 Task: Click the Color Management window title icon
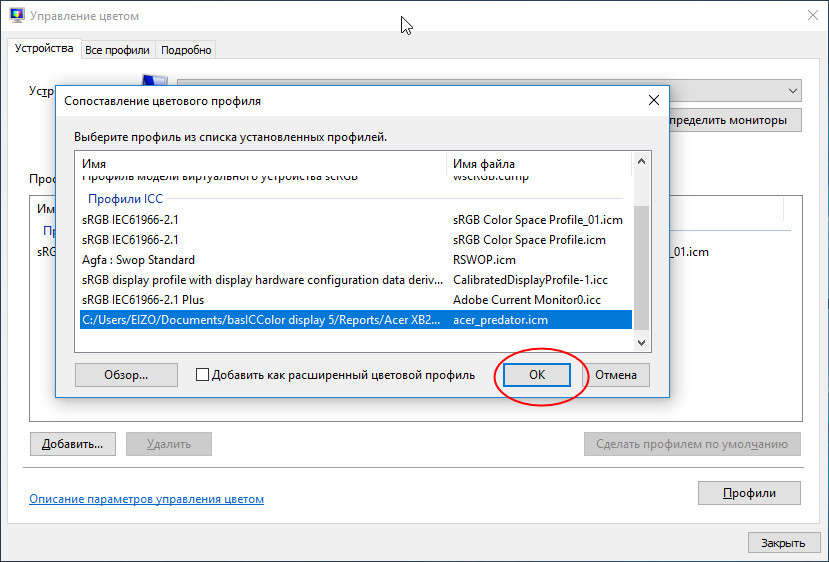15,16
